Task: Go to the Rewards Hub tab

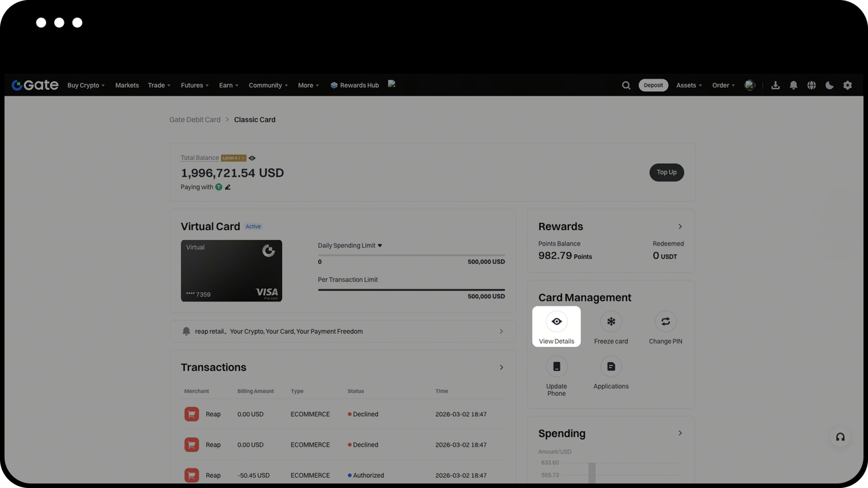Action: (x=355, y=85)
